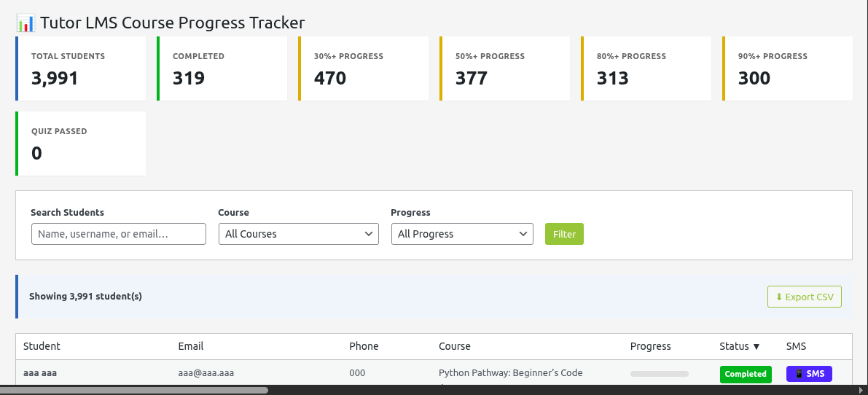Click the Search Students input field
Screen dimensions: 868x395
tap(119, 234)
